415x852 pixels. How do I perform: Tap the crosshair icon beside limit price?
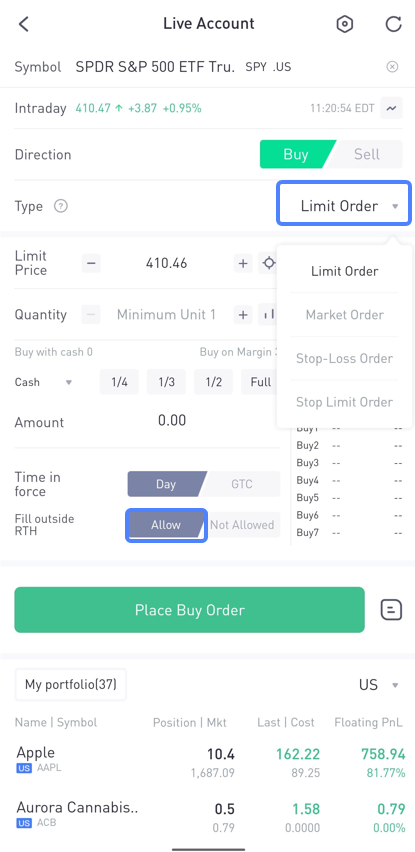268,264
